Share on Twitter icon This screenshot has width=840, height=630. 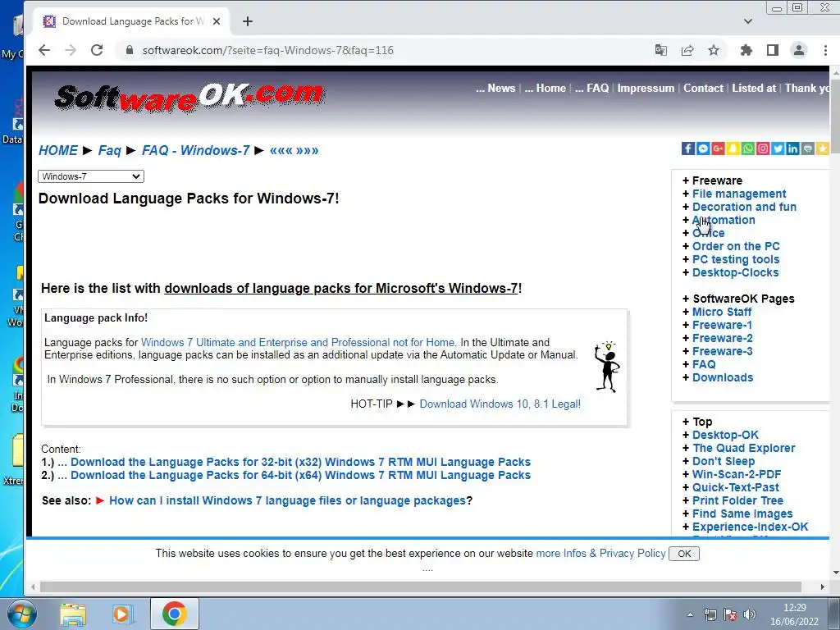pos(778,148)
